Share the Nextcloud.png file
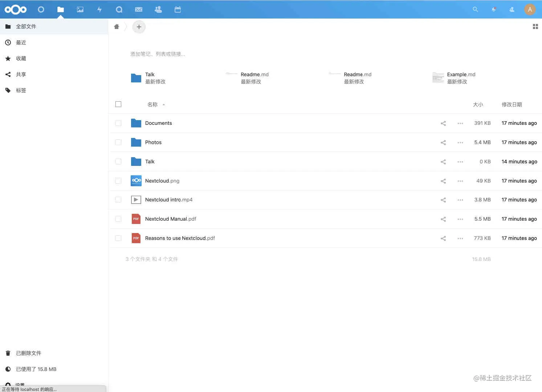Screen dimensions: 542x392 (x=443, y=181)
